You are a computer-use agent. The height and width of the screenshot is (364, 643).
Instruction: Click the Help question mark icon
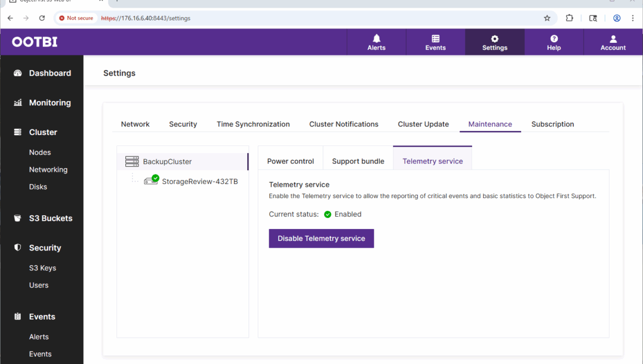554,38
